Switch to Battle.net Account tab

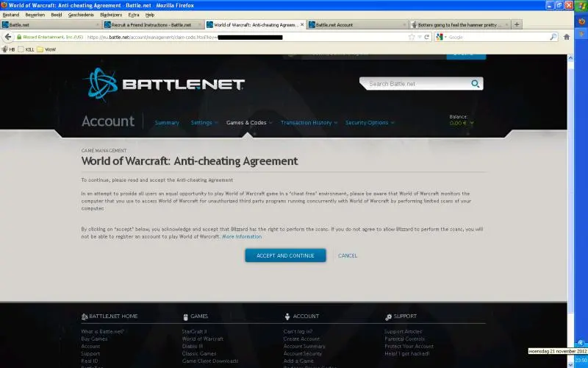point(358,24)
